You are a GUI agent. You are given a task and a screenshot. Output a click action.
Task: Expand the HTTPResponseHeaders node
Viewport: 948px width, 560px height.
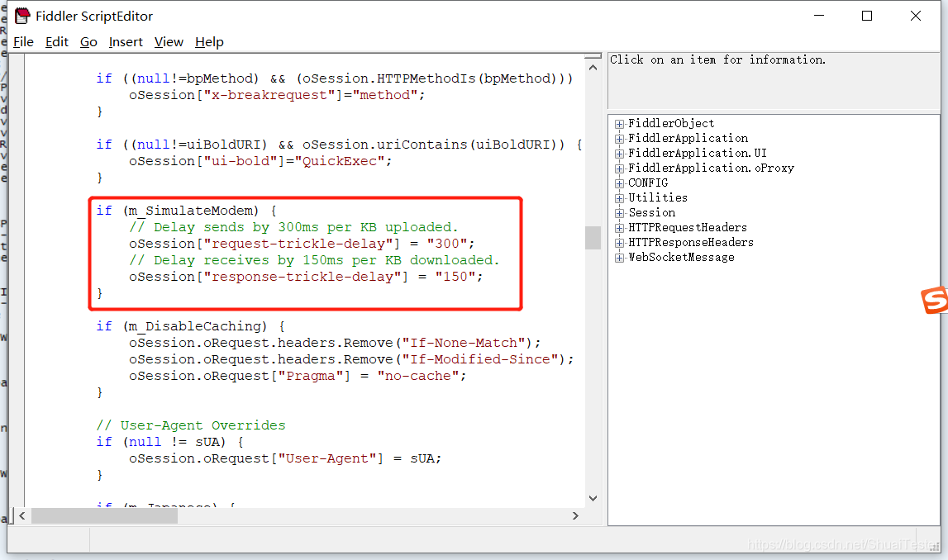click(619, 243)
